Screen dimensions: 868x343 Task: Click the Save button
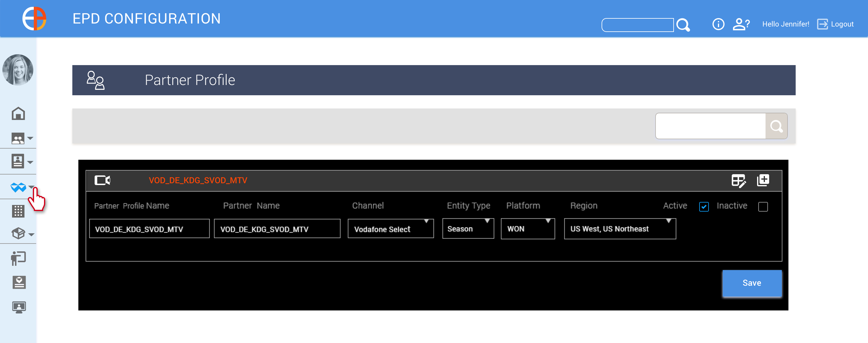[x=751, y=283]
